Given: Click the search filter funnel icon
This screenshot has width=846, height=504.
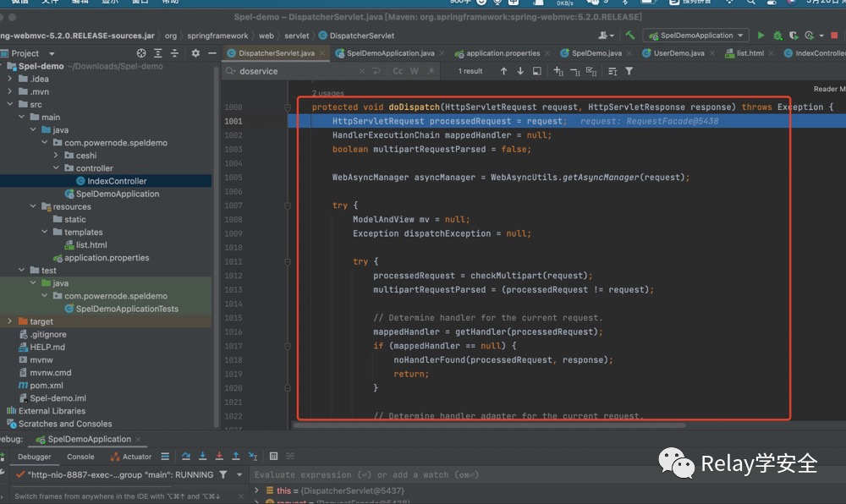Looking at the screenshot, I should pyautogui.click(x=629, y=71).
